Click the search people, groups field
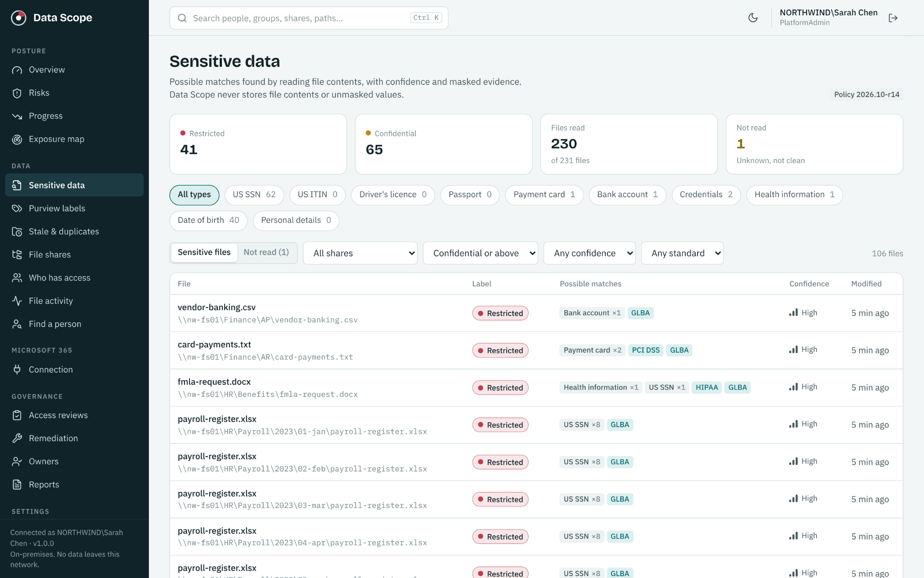Viewport: 924px width, 578px height. pyautogui.click(x=309, y=18)
